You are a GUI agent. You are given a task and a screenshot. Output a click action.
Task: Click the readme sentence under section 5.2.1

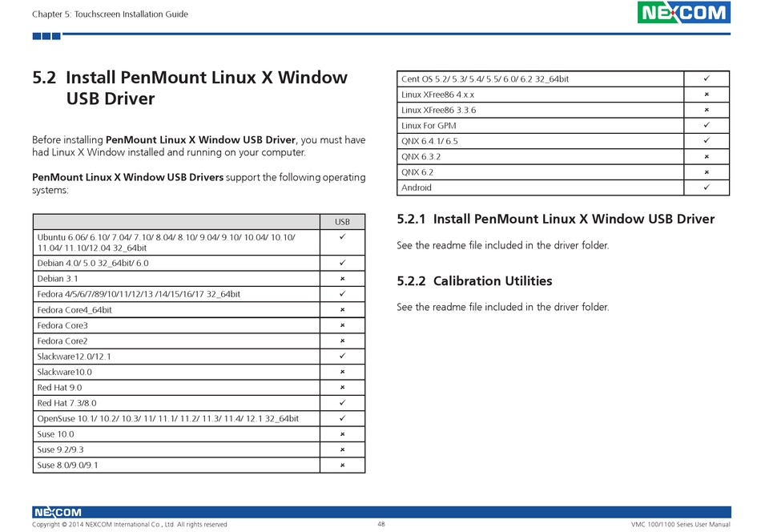click(503, 245)
